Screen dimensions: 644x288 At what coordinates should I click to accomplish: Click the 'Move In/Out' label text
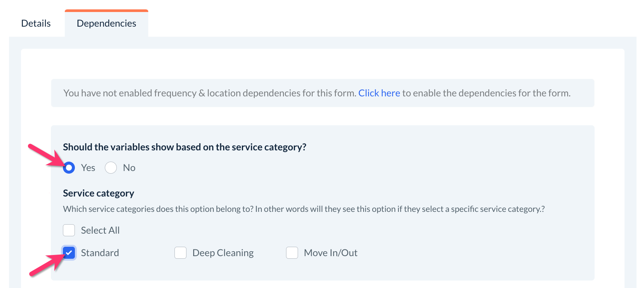331,253
